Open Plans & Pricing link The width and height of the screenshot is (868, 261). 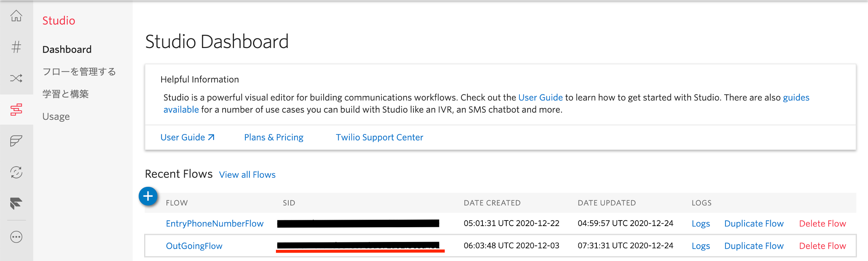coord(274,137)
